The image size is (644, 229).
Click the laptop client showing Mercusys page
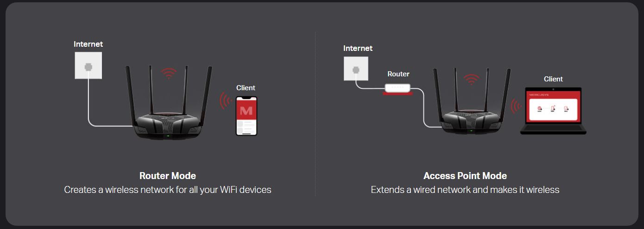coord(553,111)
